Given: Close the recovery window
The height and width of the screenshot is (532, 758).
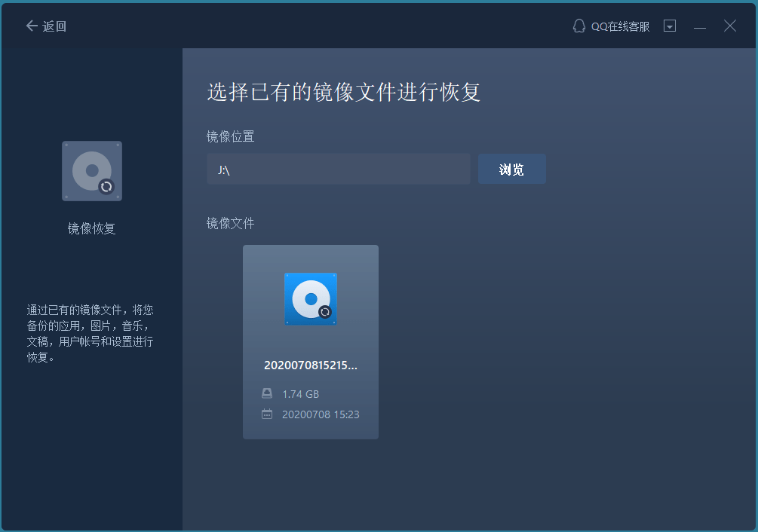Looking at the screenshot, I should 730,26.
